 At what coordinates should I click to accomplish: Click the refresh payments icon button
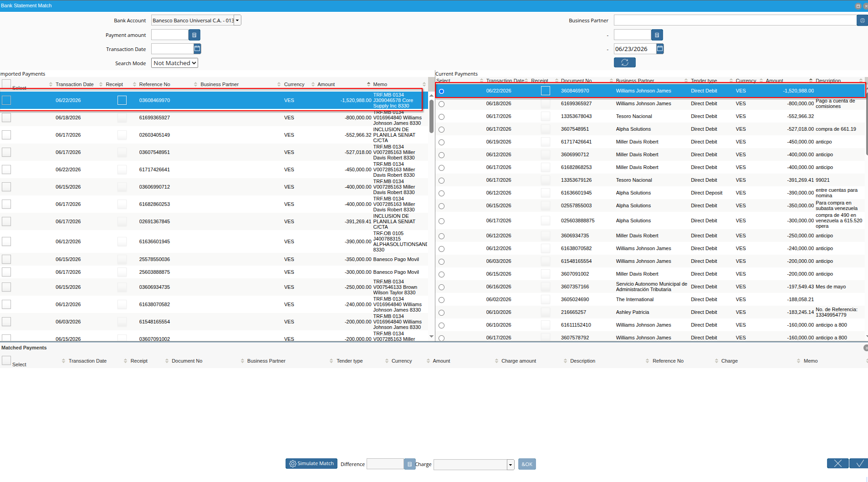coord(624,62)
